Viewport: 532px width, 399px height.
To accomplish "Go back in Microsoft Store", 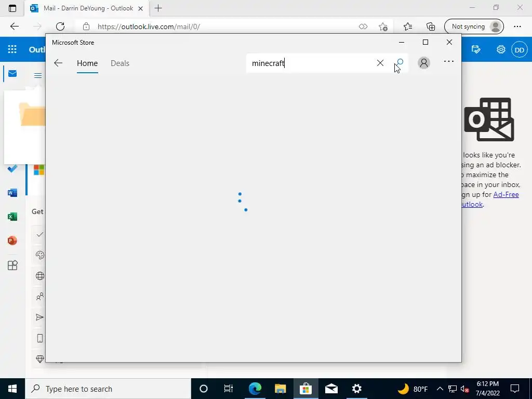I will coord(58,63).
